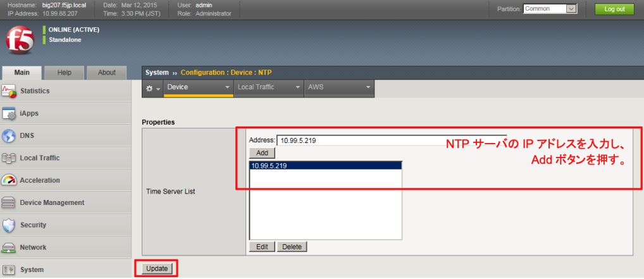This screenshot has width=644, height=279.
Task: Open the Local Traffic sidebar section
Action: point(66,158)
